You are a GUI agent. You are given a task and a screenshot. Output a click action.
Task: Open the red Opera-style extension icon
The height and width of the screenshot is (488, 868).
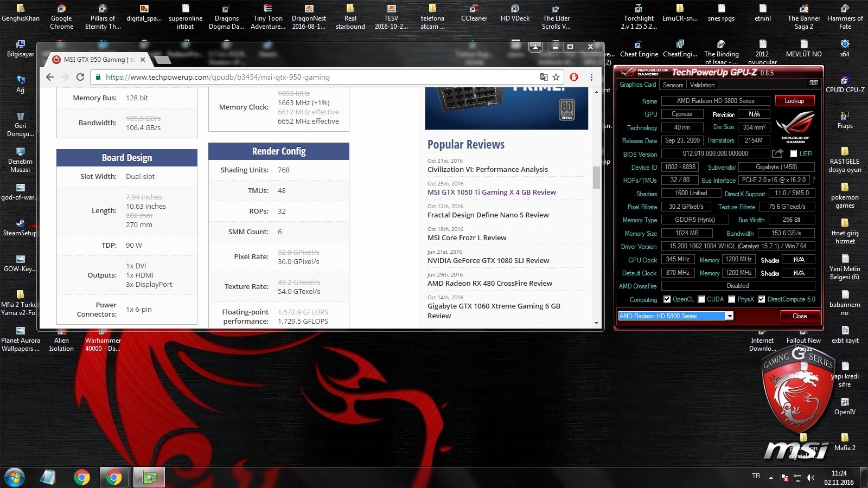coord(574,77)
